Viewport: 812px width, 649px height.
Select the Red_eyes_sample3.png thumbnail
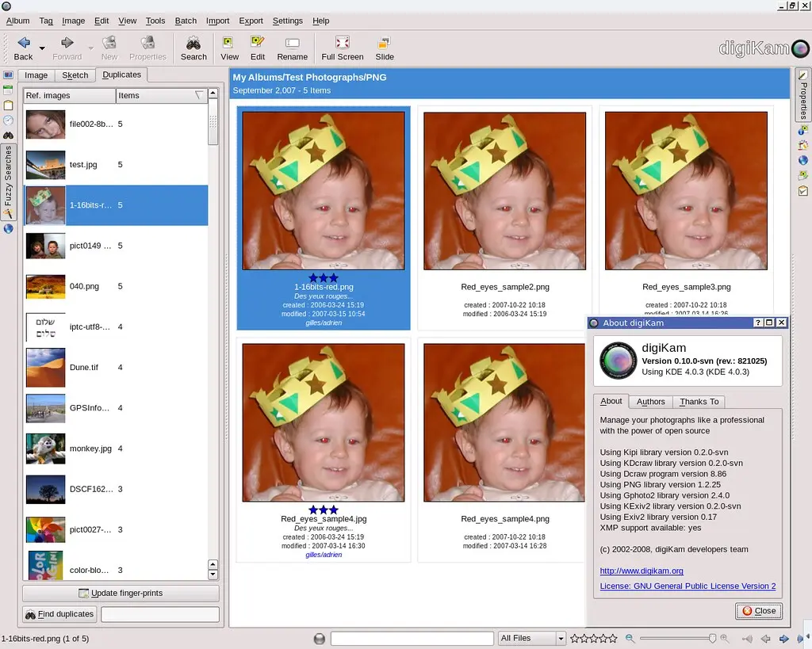click(x=686, y=191)
